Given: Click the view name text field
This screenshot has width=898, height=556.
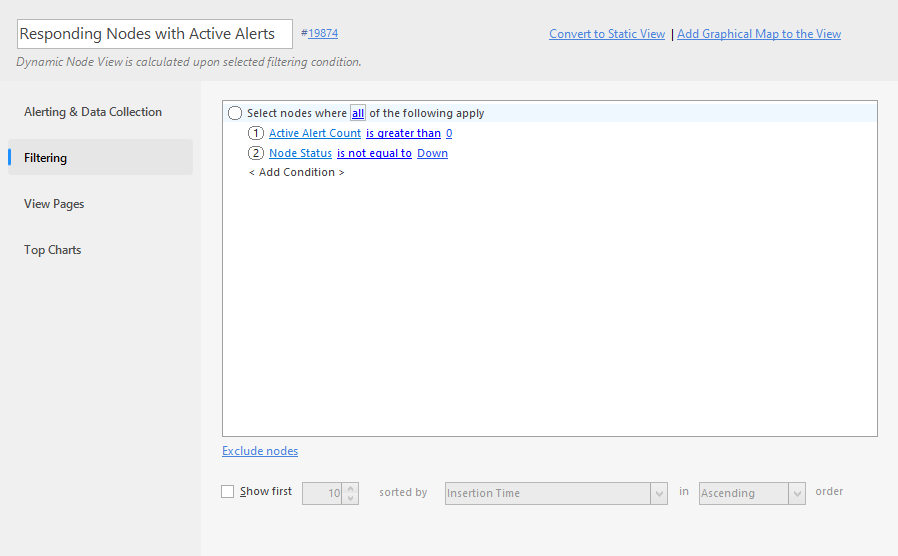Looking at the screenshot, I should pyautogui.click(x=155, y=34).
